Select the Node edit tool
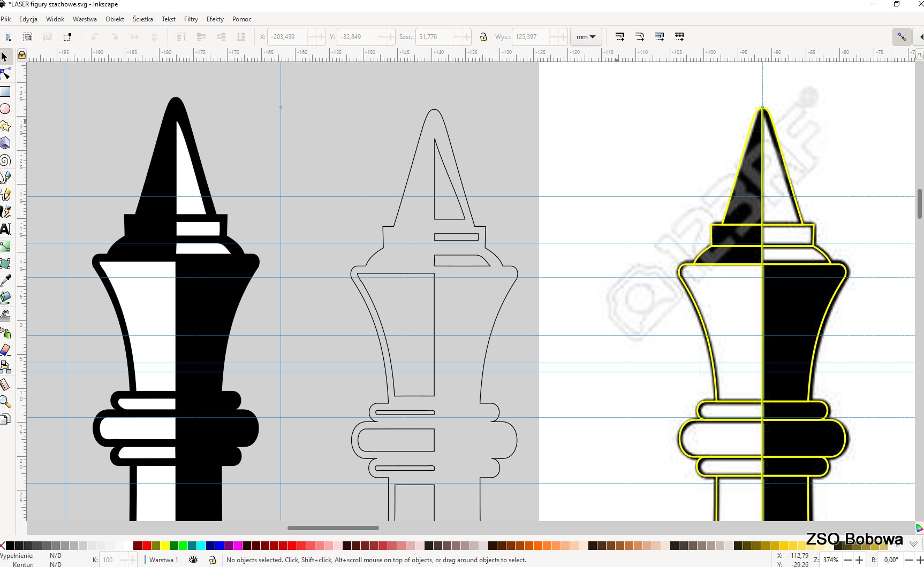The width and height of the screenshot is (924, 567). click(5, 74)
